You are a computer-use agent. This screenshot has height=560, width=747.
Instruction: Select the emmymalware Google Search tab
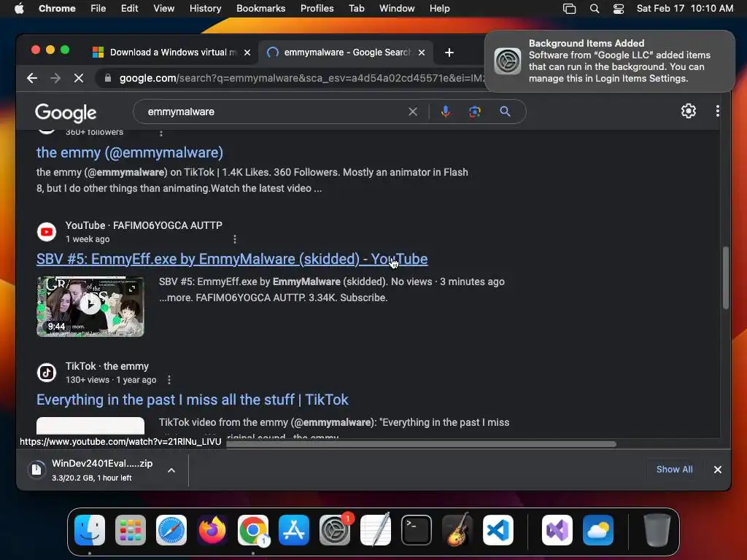click(346, 52)
